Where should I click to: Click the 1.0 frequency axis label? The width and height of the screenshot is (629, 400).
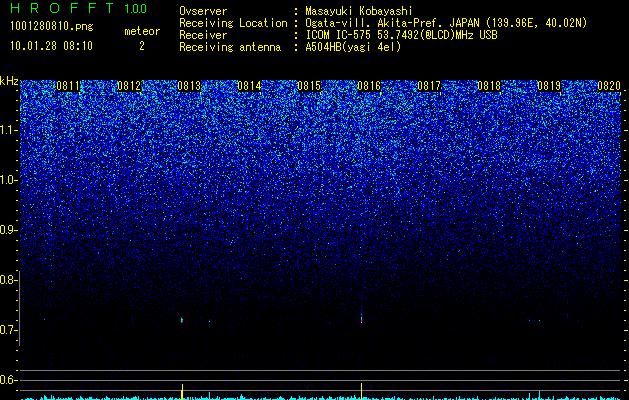[x=8, y=180]
